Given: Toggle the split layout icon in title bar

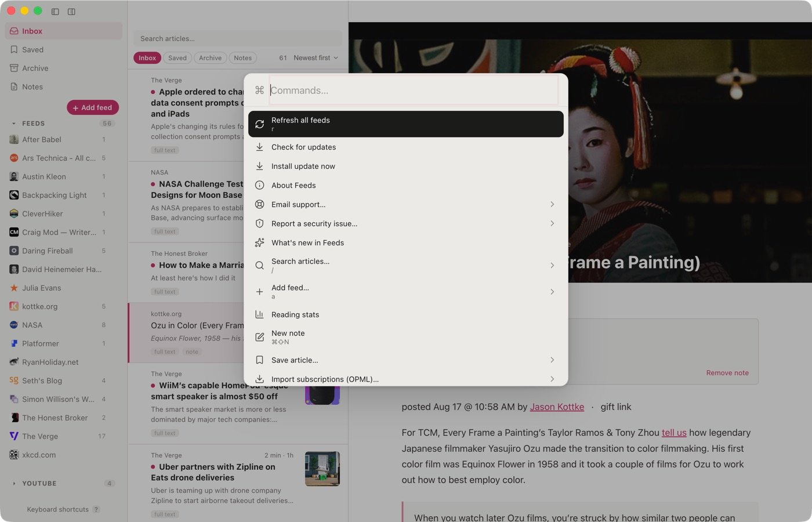Looking at the screenshot, I should tap(71, 12).
